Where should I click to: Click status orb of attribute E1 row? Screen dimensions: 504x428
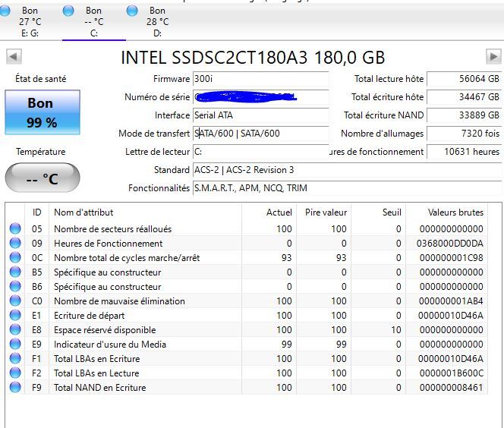pos(15,315)
